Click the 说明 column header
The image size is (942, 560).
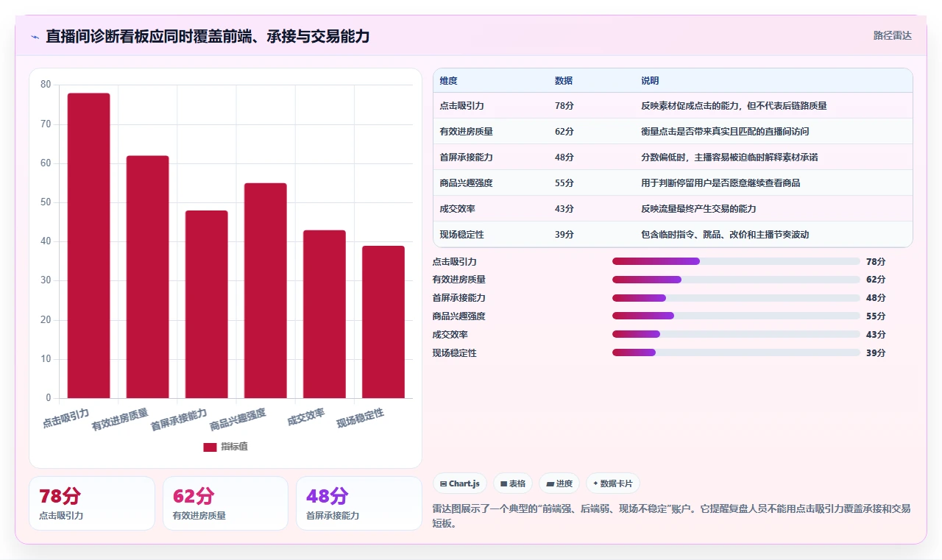[650, 81]
